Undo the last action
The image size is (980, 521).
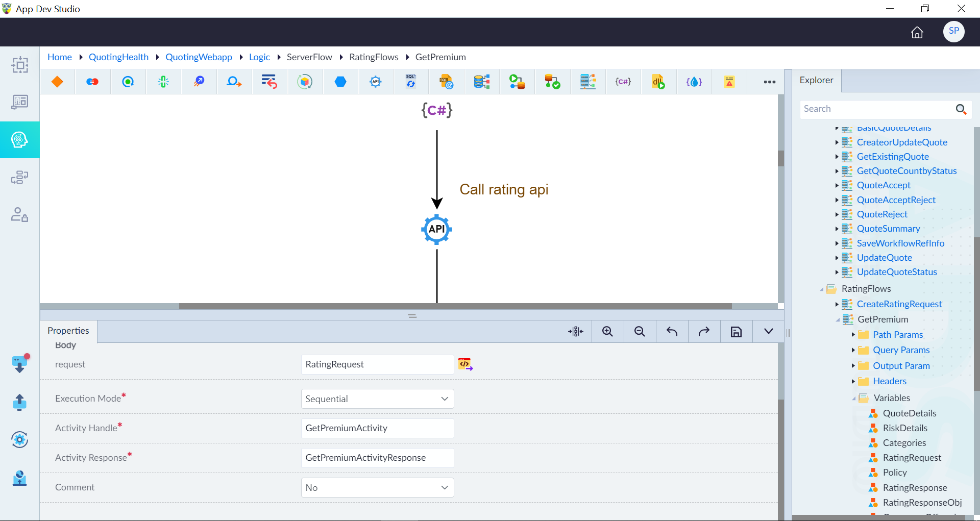pos(672,332)
